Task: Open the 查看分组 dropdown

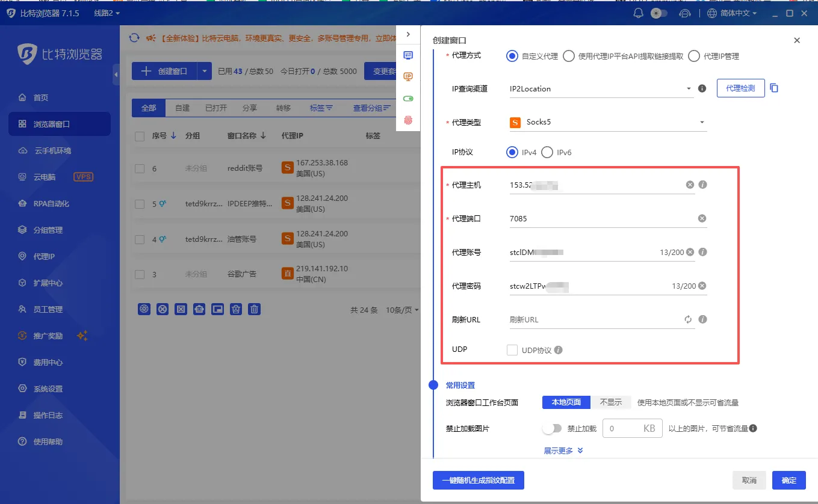Action: [x=372, y=108]
